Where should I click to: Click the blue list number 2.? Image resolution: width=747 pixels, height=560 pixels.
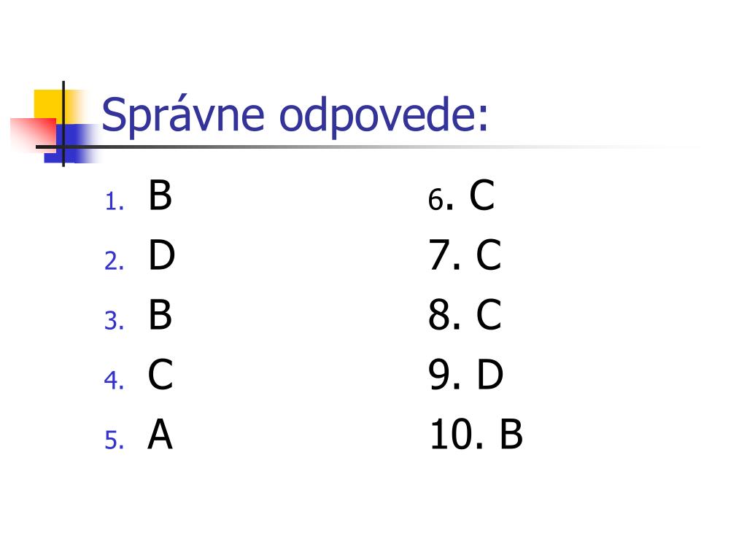(x=115, y=261)
